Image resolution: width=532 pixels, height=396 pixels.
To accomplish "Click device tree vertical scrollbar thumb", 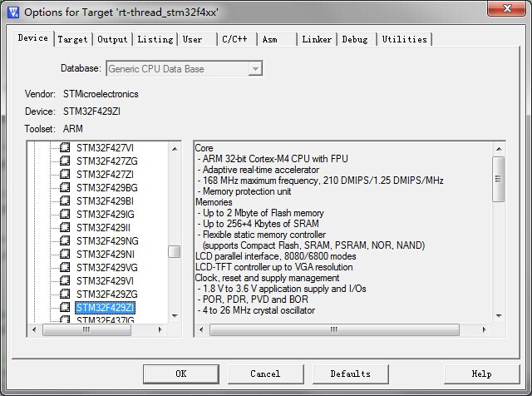I will point(175,252).
